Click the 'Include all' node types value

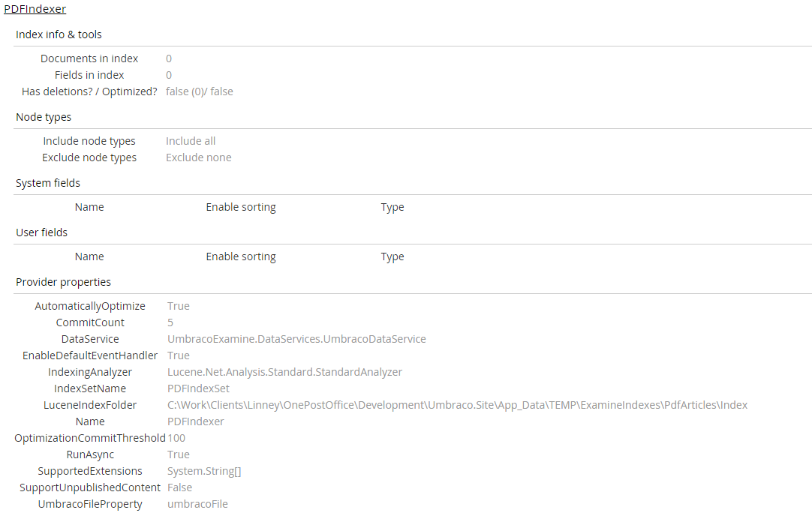(191, 141)
